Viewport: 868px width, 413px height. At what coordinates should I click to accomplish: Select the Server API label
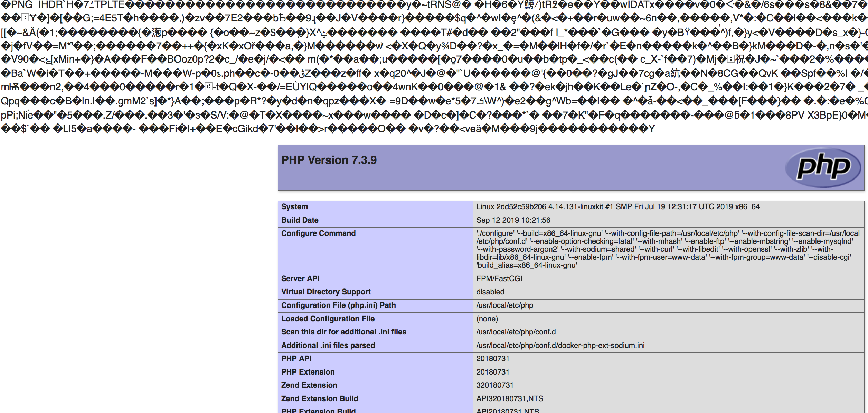[300, 279]
